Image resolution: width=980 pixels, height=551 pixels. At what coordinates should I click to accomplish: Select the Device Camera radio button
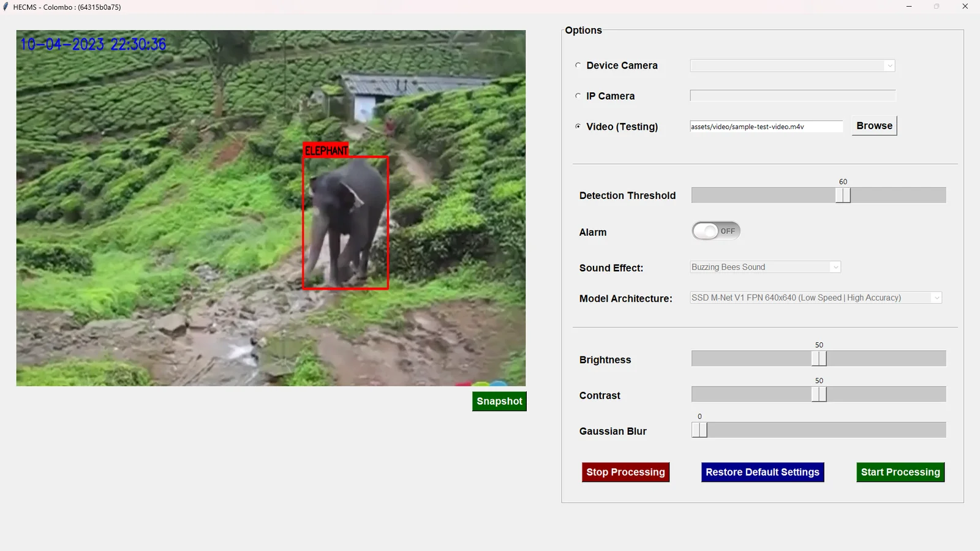click(578, 66)
